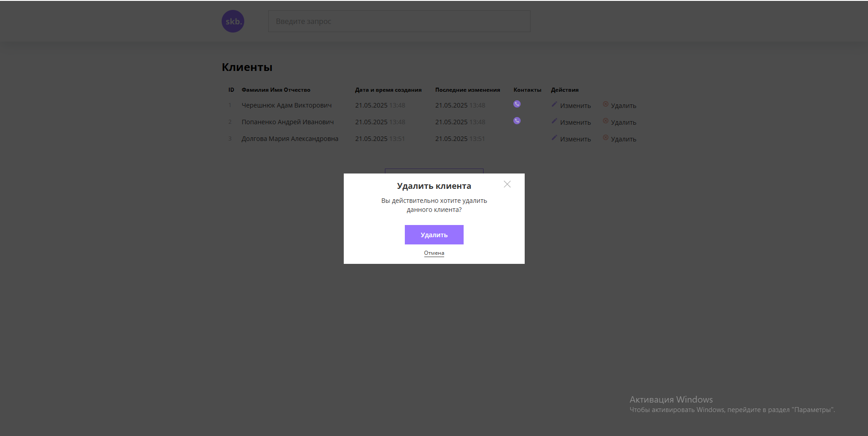The height and width of the screenshot is (436, 868).
Task: Sort by Последние изменения column header
Action: [x=467, y=90]
